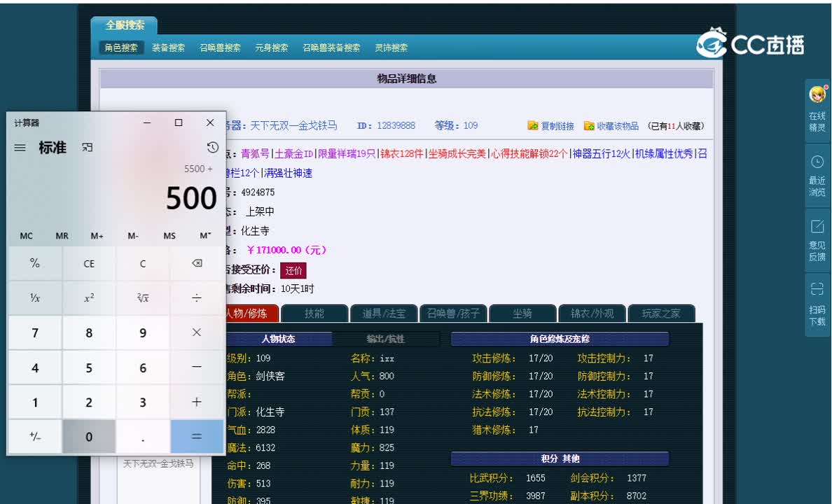Viewport: 832px width, 504px height.
Task: Click the calculator CE key
Action: [x=89, y=263]
